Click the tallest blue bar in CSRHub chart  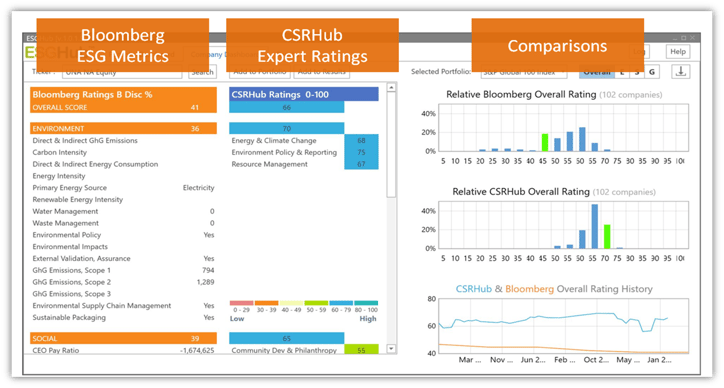tap(594, 226)
